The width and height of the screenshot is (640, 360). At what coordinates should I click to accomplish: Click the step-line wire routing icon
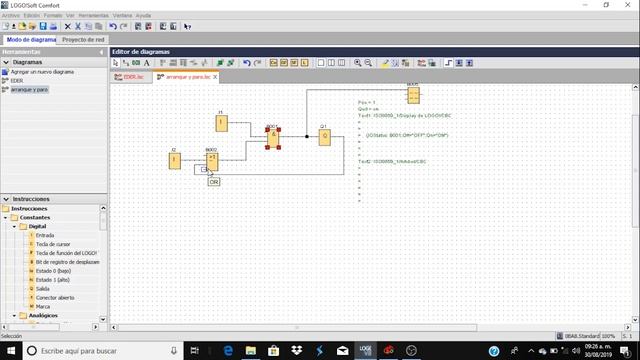[448, 63]
